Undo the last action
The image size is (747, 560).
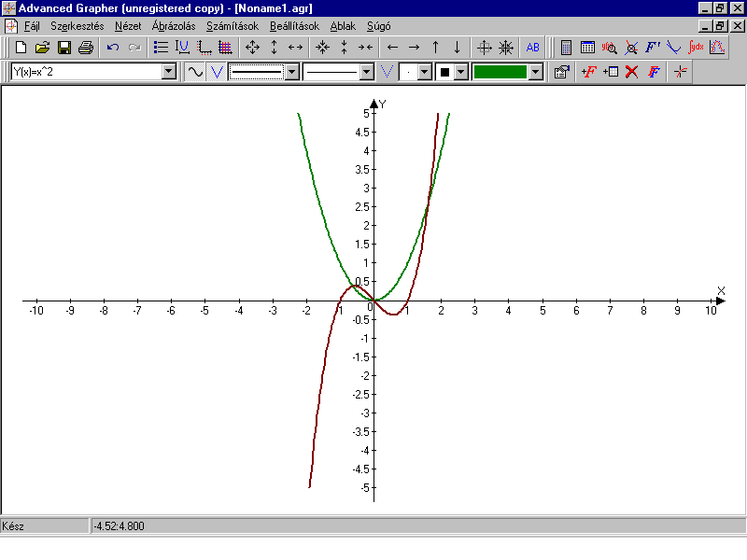coord(112,48)
